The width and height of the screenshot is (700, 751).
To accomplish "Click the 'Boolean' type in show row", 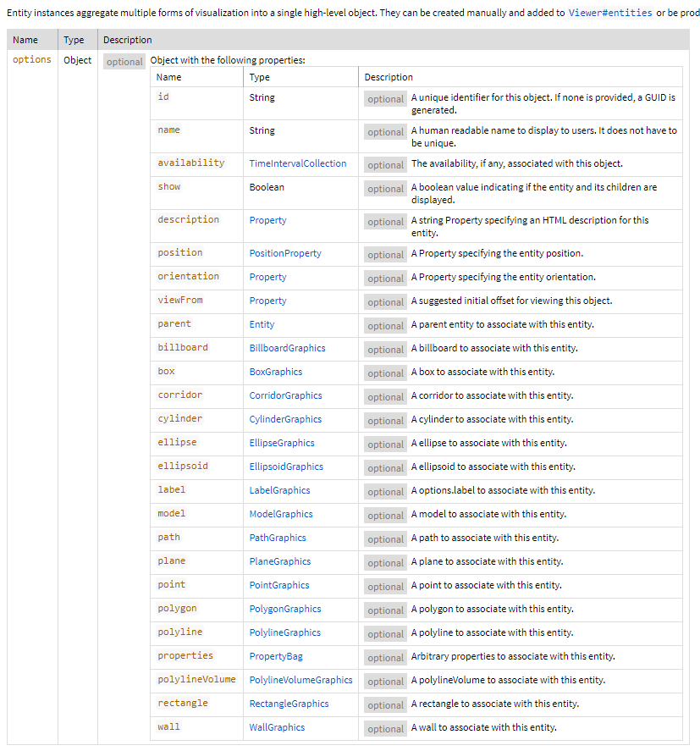I will (x=267, y=187).
